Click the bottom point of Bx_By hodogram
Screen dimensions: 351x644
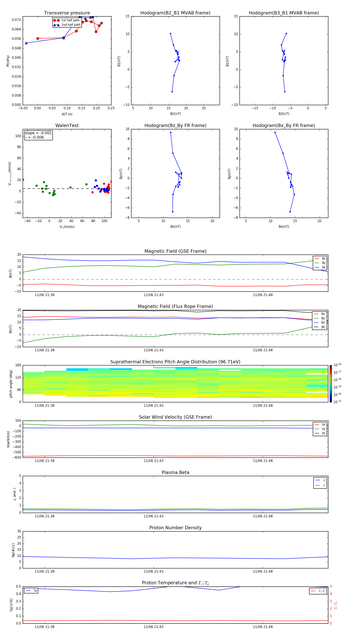point(290,212)
